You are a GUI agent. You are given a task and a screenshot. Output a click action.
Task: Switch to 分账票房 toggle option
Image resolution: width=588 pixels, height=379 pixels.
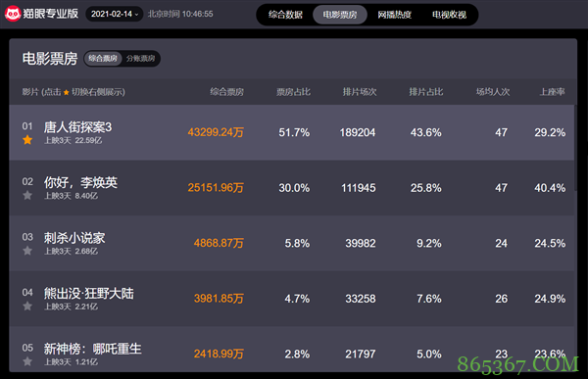pos(140,59)
